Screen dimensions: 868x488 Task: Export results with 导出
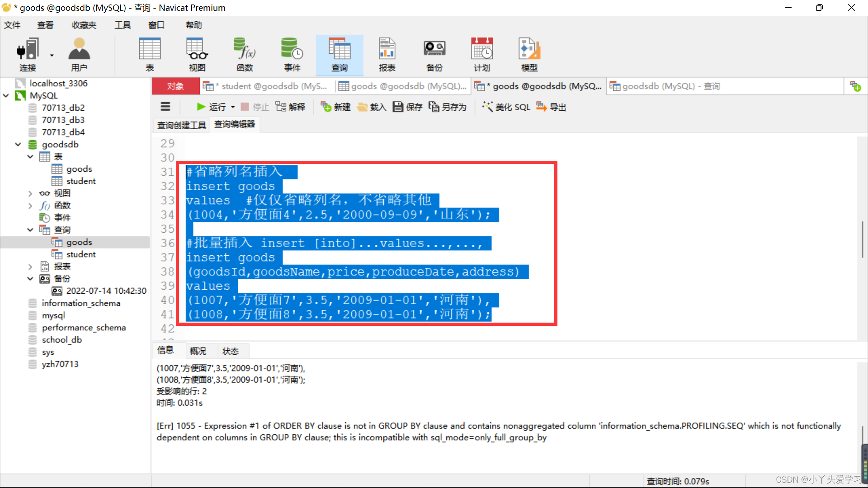point(551,107)
